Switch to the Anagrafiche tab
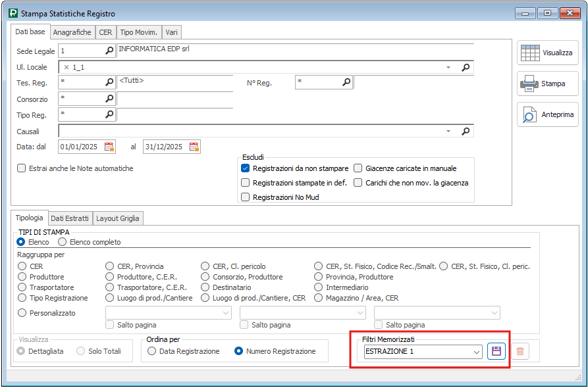This screenshot has height=388, width=588. click(72, 32)
